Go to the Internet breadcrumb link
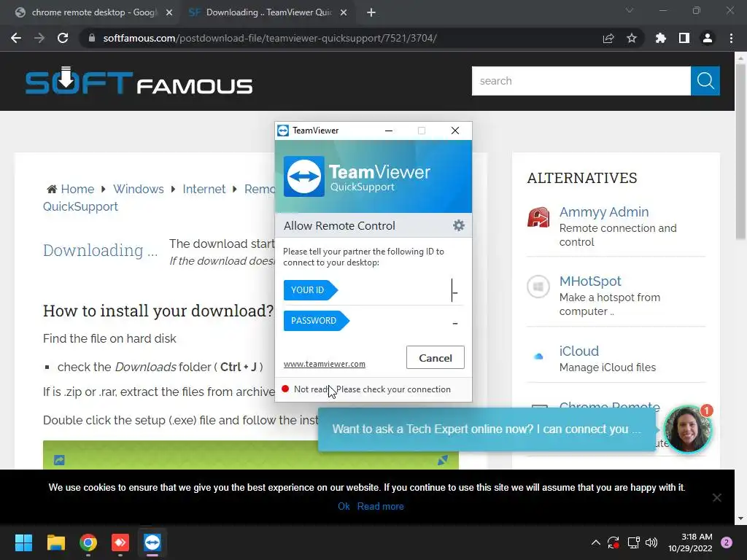 [x=204, y=189]
